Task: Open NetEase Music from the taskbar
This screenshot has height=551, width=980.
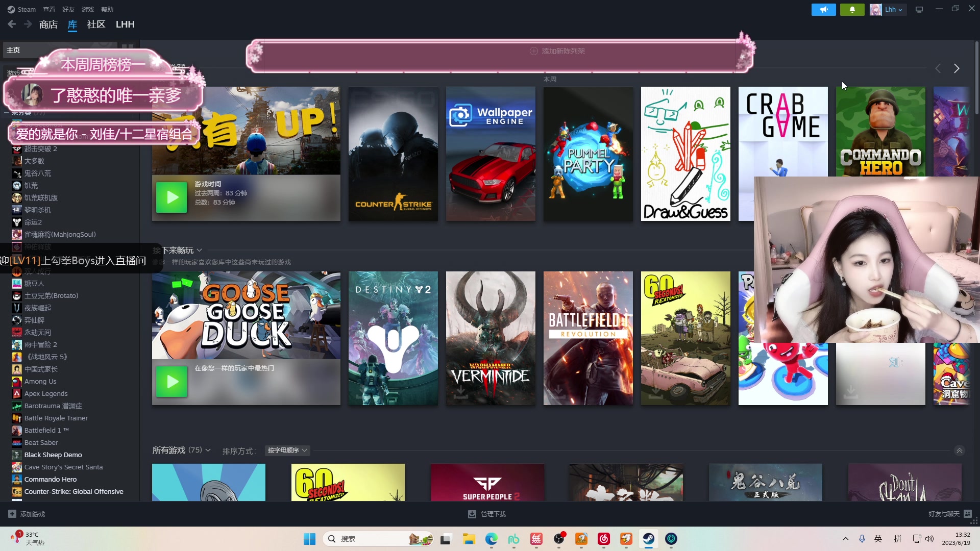Action: 604,539
